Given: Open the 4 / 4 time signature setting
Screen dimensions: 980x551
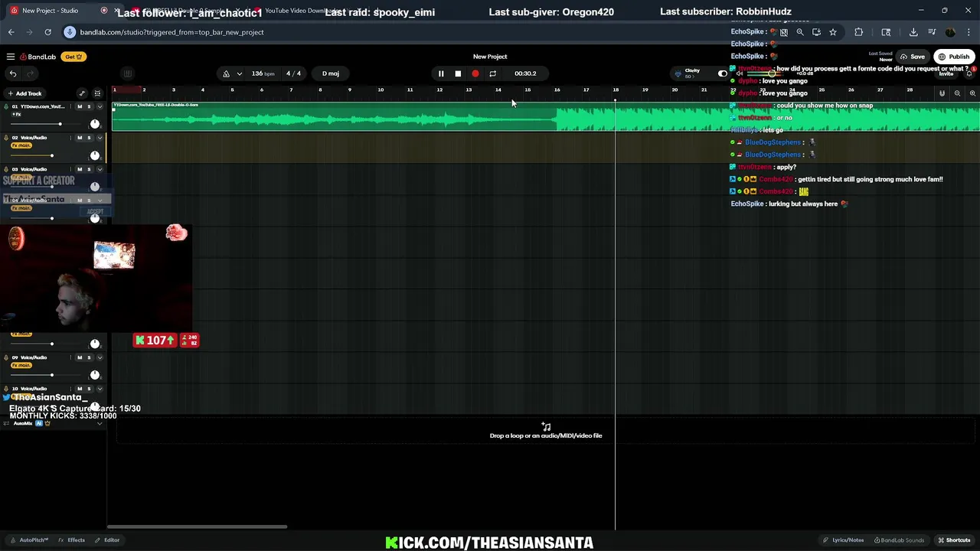Looking at the screenshot, I should pos(293,73).
